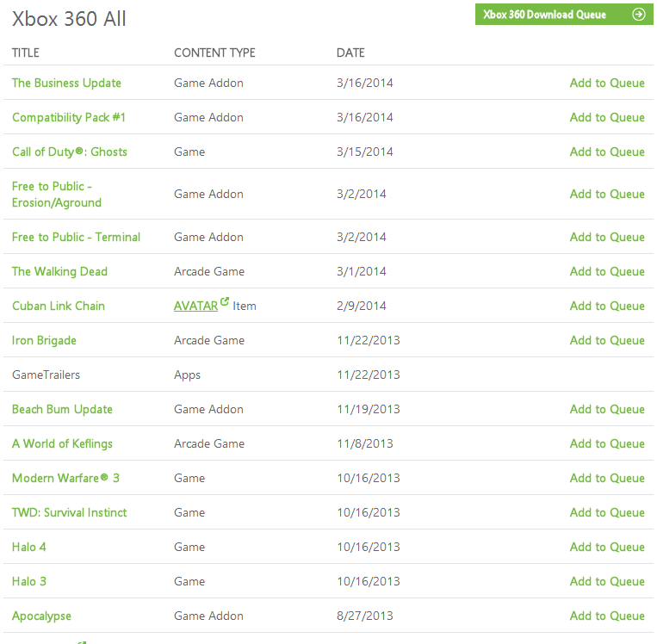The height and width of the screenshot is (644, 657).
Task: Add Apocalypse addon to queue
Action: [607, 616]
